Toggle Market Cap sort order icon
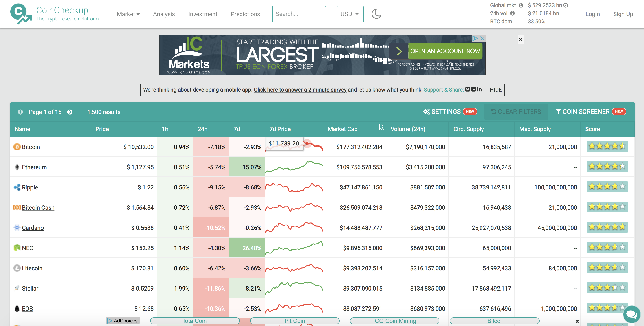Image resolution: width=644 pixels, height=326 pixels. pyautogui.click(x=381, y=127)
